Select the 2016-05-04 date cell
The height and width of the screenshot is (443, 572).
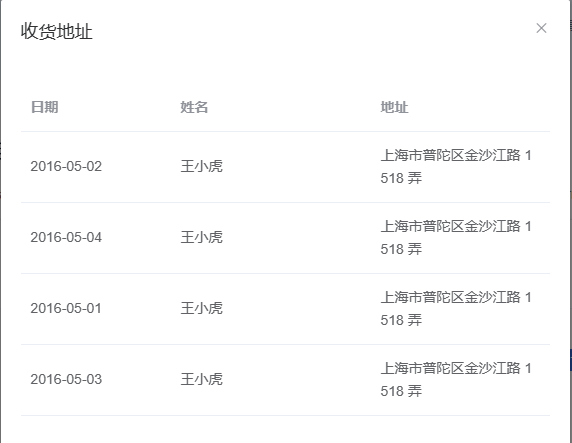point(66,238)
